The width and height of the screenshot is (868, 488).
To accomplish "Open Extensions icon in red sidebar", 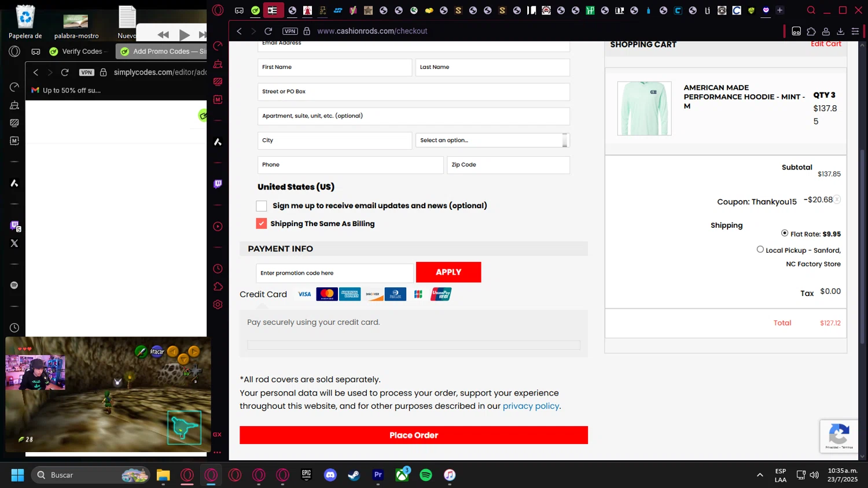I will (x=218, y=287).
